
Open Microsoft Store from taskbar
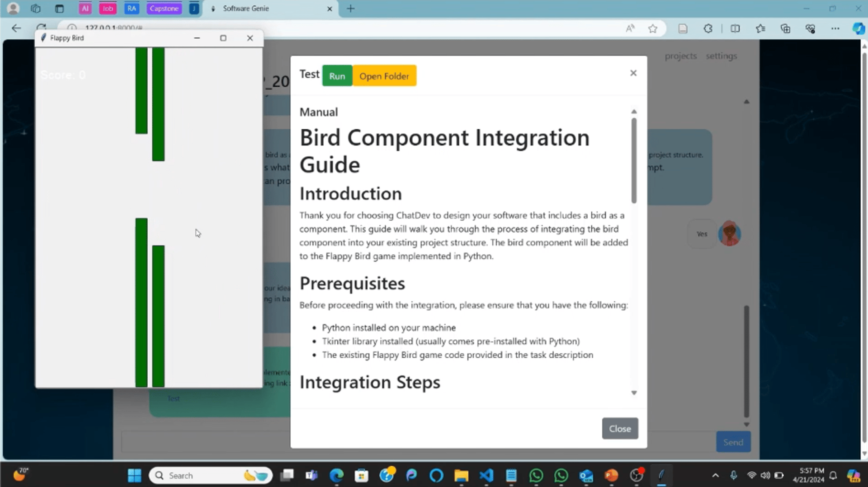coord(361,475)
